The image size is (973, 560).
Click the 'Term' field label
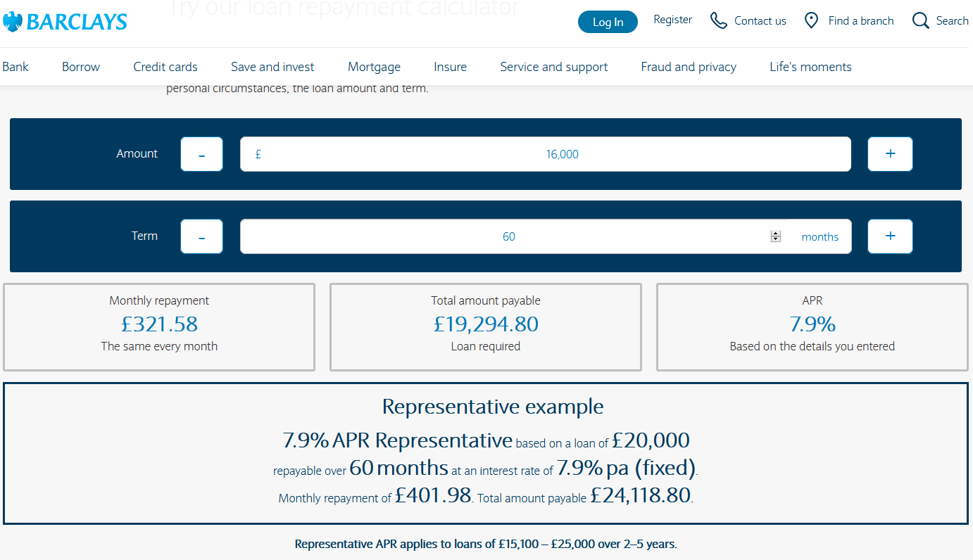coord(144,236)
